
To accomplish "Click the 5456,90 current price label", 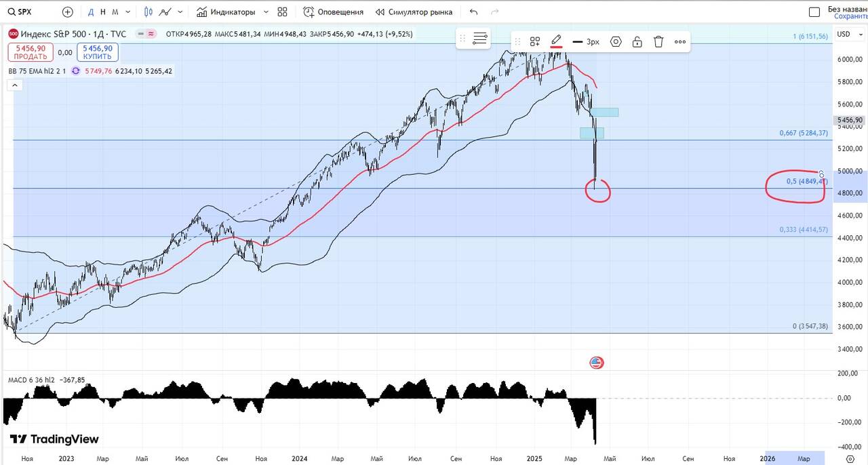I will coord(850,120).
